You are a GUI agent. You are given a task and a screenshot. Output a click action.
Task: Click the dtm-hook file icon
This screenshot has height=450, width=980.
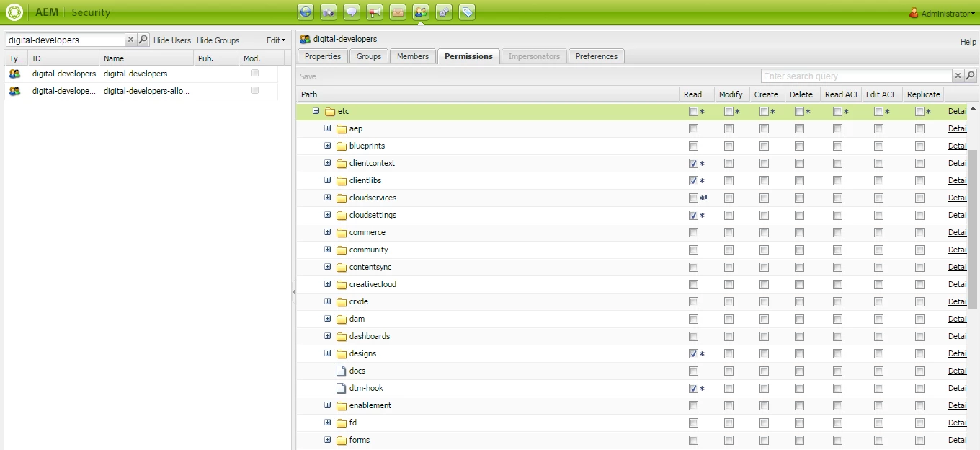pos(342,388)
